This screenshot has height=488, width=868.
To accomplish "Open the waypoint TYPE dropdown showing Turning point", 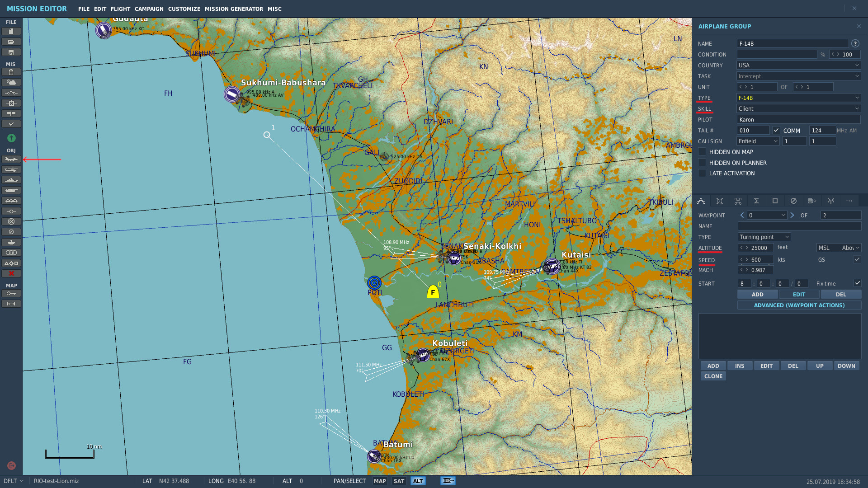I will click(764, 237).
